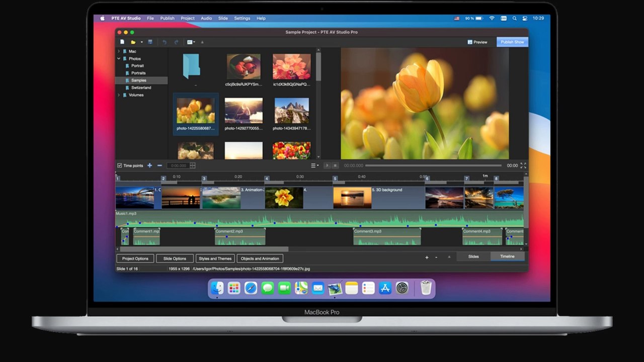Open Objects and Animation
The image size is (644, 362).
click(260, 258)
